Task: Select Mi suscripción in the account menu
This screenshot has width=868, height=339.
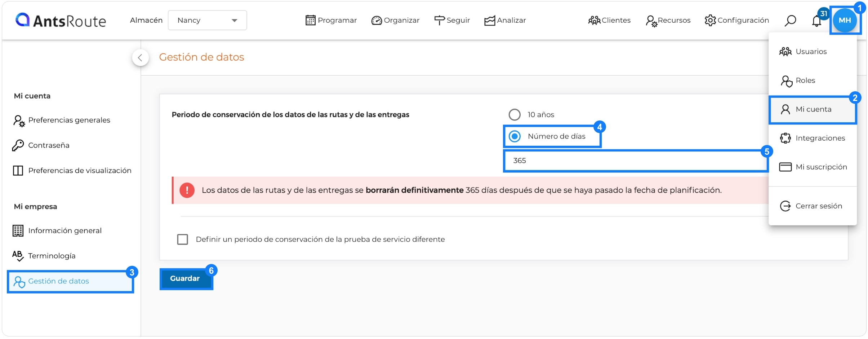Action: pyautogui.click(x=813, y=167)
